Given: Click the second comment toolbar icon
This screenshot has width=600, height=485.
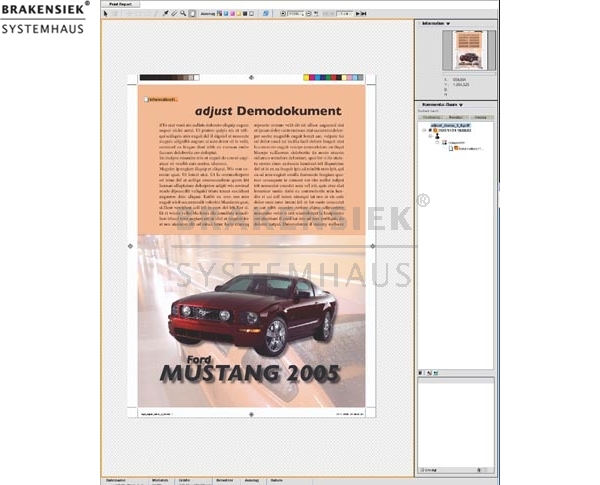Looking at the screenshot, I should coord(429,373).
